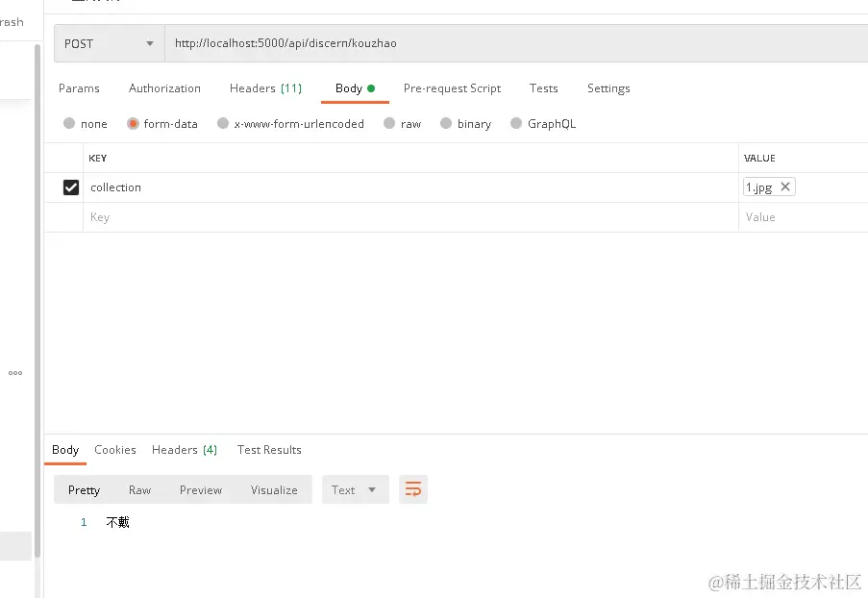Click response line number 1
This screenshot has height=598, width=868.
point(84,522)
